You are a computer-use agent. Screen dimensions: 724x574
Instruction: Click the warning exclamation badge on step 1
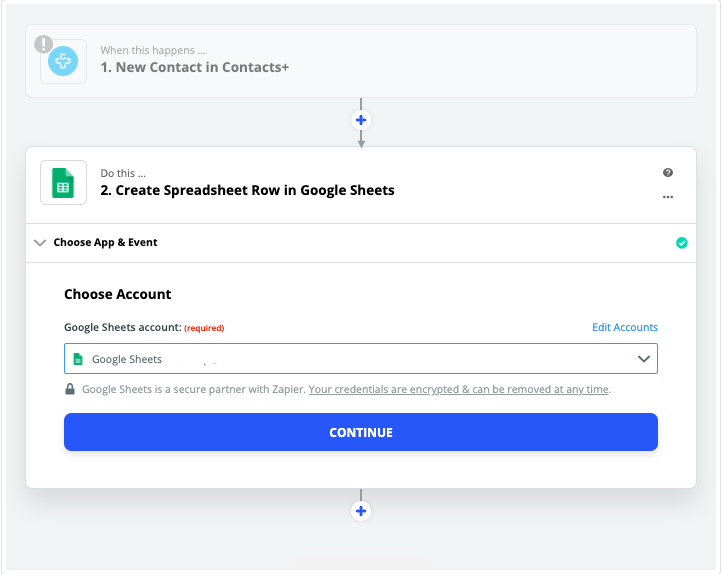click(43, 44)
